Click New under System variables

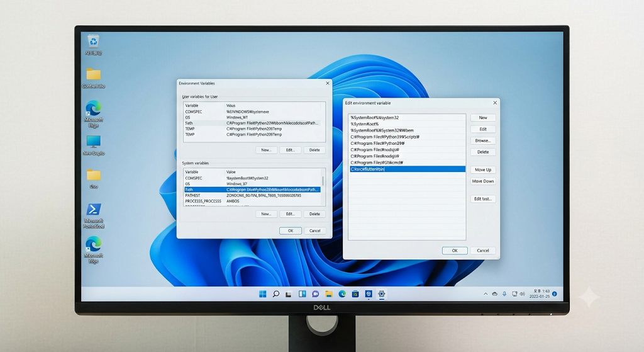click(x=266, y=214)
